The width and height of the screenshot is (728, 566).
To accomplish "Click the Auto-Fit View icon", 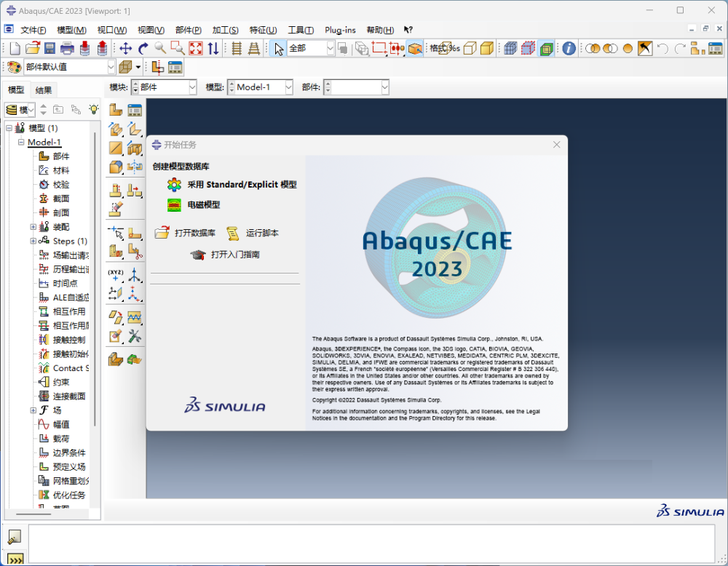I will pos(195,48).
